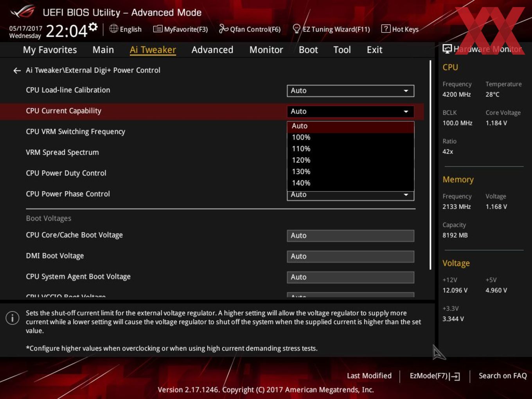Image resolution: width=532 pixels, height=399 pixels.
Task: Click the 1.168 V memory voltage value
Action: pos(496,207)
